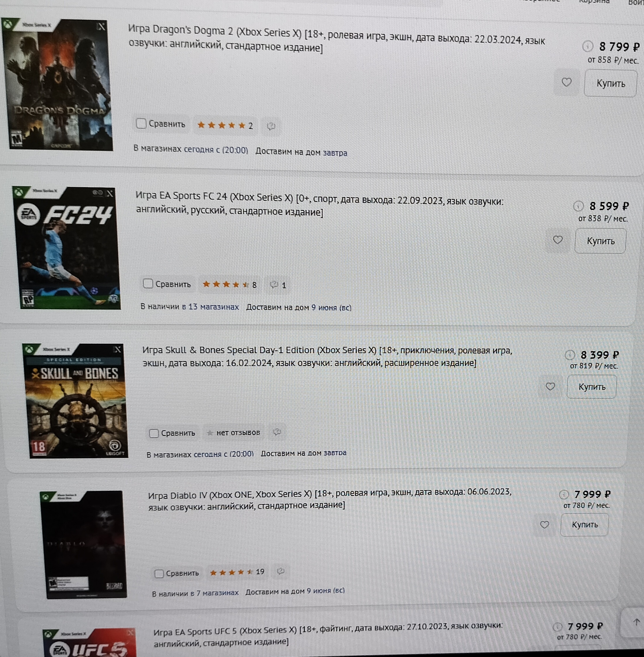Viewport: 644px width, 657px height.
Task: Open price info icon next to 8 599 ₽
Action: coord(579,206)
